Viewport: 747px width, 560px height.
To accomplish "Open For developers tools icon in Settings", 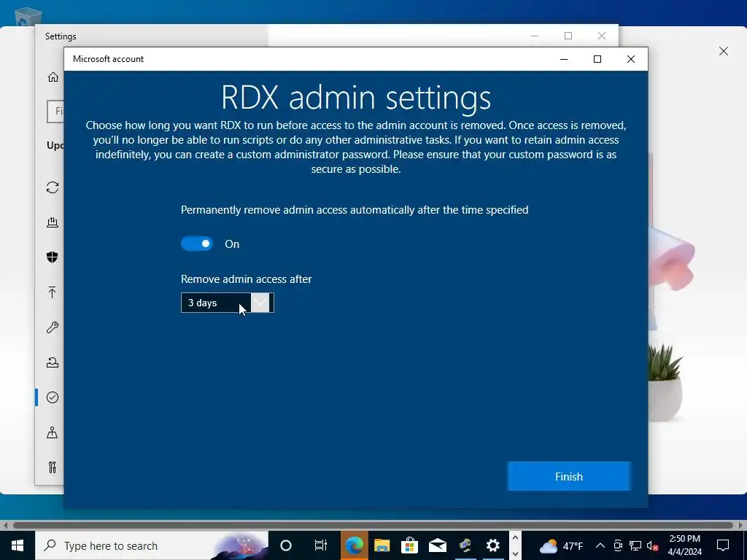I will [x=53, y=467].
